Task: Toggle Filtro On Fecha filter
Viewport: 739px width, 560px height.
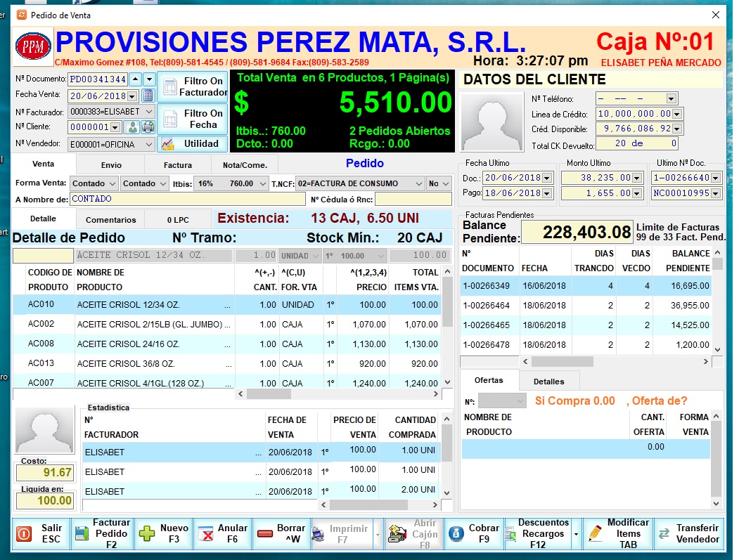Action: tap(192, 119)
